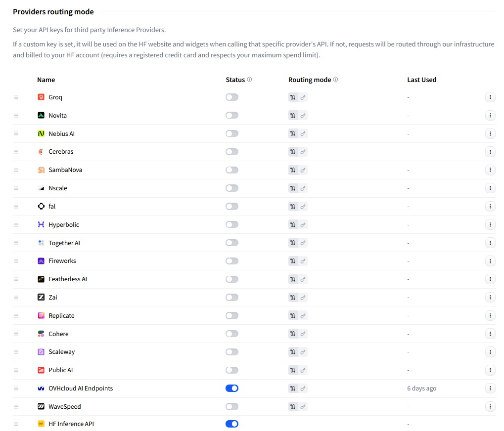This screenshot has height=431, width=504.
Task: Open the three-dot menu for Cohere
Action: click(490, 334)
